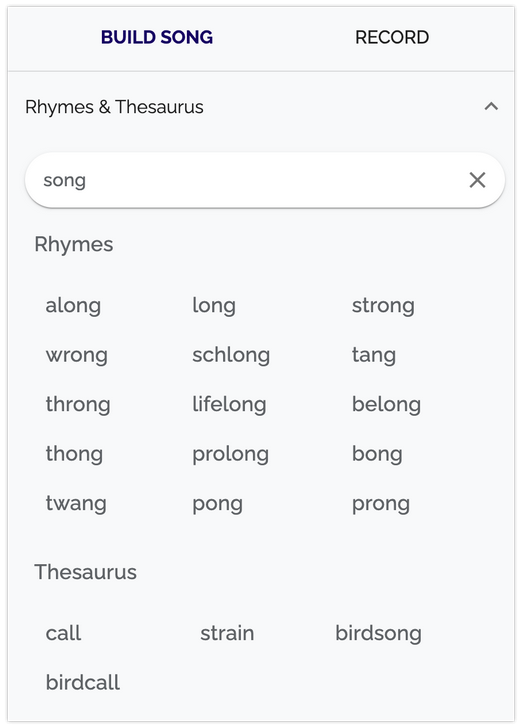Clear the song search field with X icon
Image resolution: width=524 pixels, height=728 pixels.
click(x=477, y=180)
